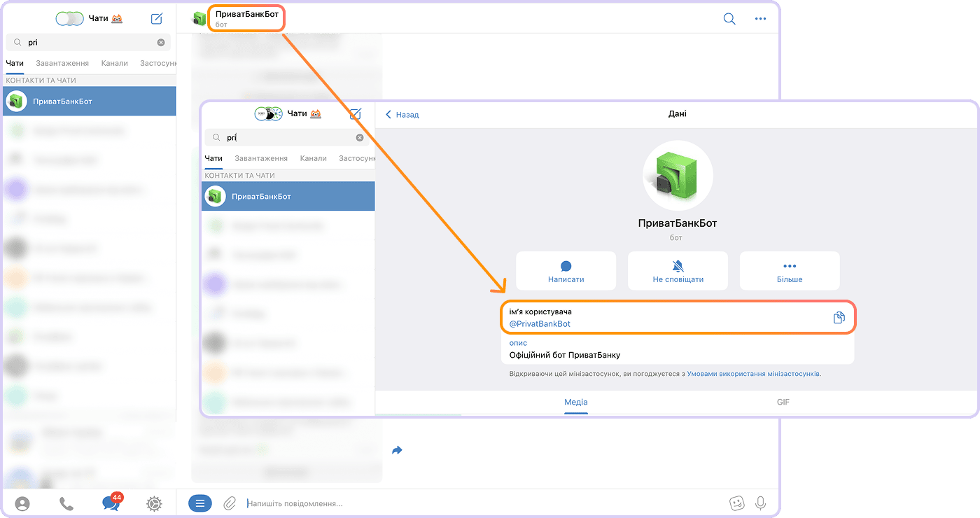Focus the search field in front window
The height and width of the screenshot is (518, 980).
[288, 138]
